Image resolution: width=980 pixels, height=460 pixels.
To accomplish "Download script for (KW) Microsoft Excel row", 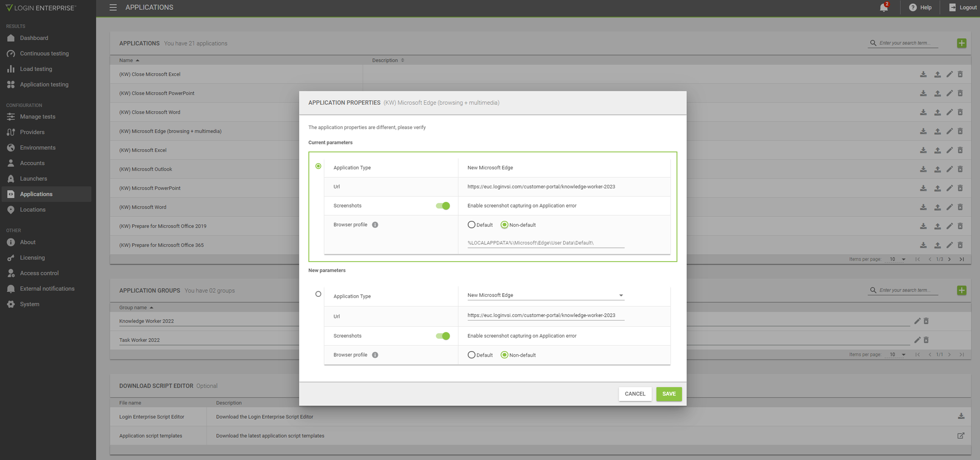I will pos(923,150).
